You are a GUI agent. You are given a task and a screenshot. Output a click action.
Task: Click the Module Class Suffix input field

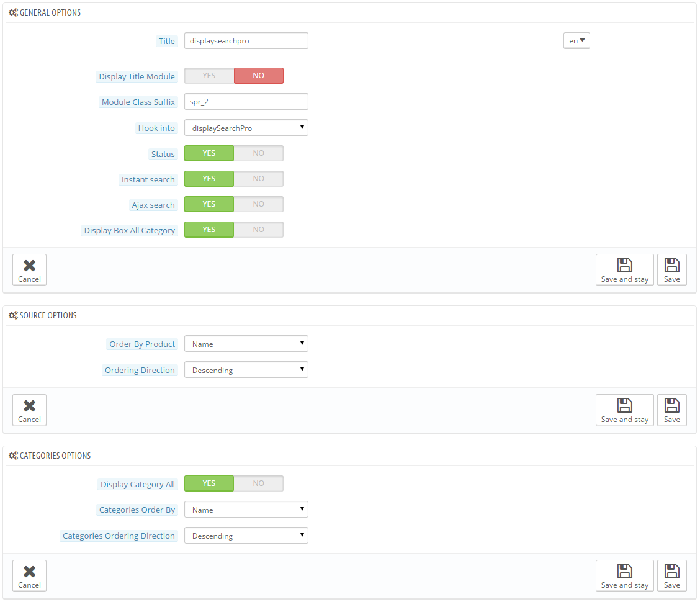pyautogui.click(x=246, y=101)
